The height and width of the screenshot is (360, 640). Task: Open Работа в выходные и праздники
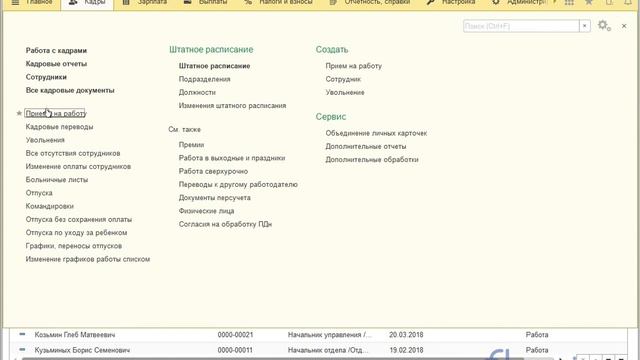pyautogui.click(x=232, y=158)
